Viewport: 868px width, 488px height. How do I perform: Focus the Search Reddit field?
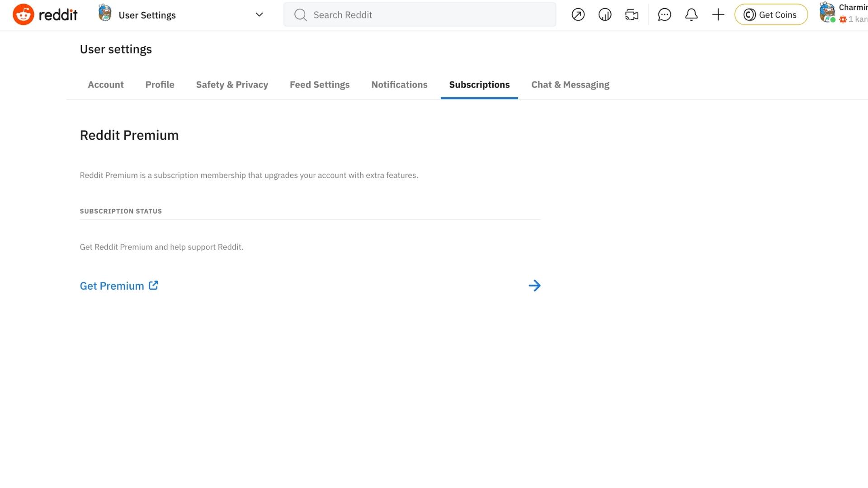420,14
